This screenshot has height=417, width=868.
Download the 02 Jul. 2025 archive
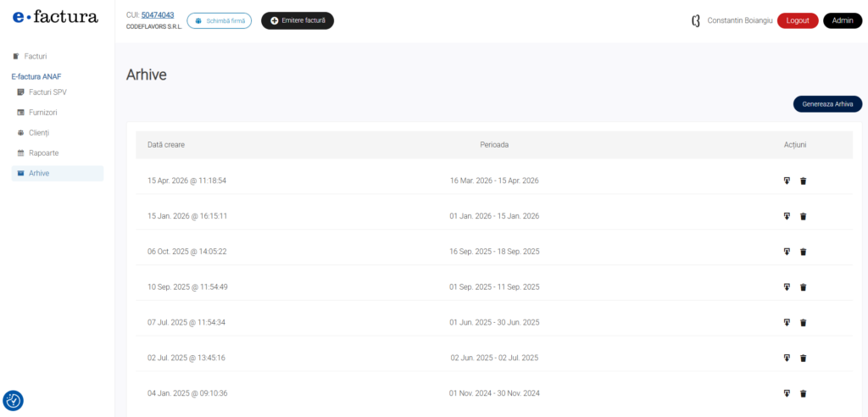point(787,358)
